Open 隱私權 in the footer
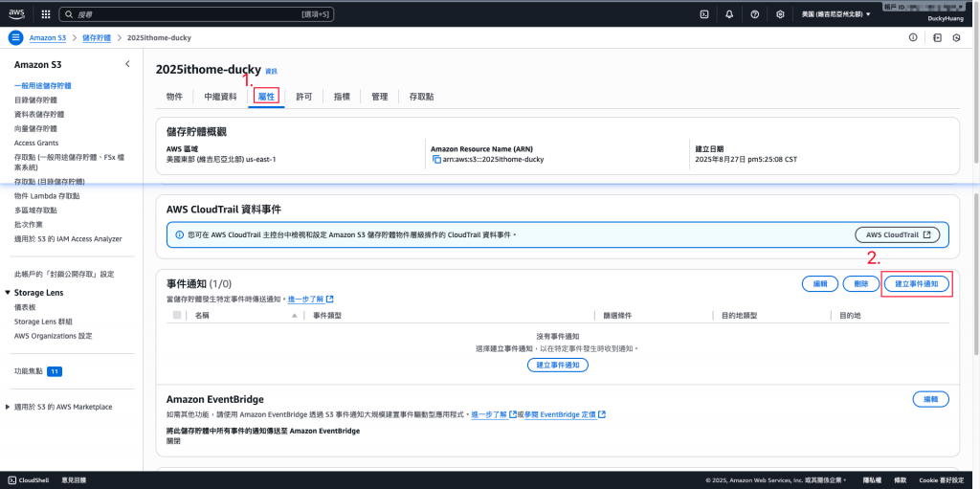Viewport: 980px width, 489px height. point(872,480)
